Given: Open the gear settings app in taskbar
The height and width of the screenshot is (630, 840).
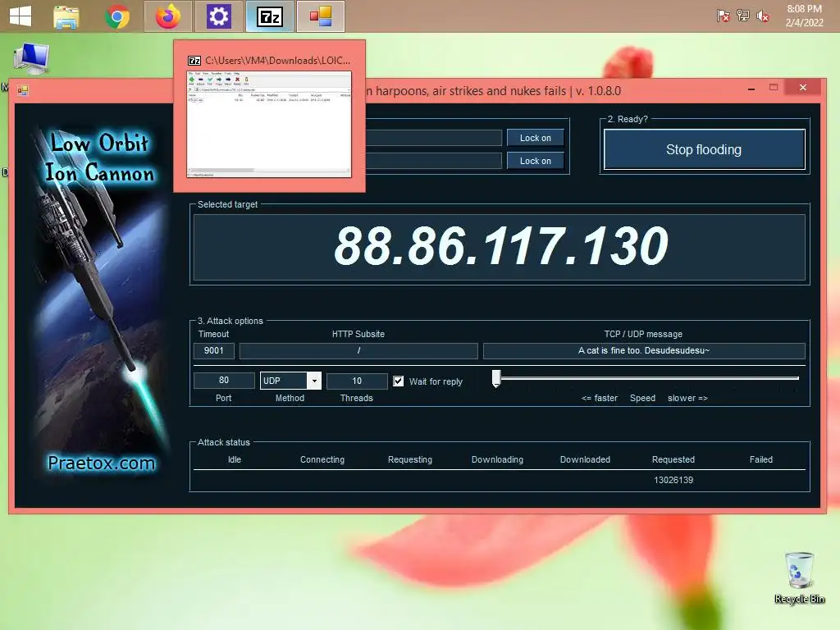Looking at the screenshot, I should pyautogui.click(x=218, y=16).
